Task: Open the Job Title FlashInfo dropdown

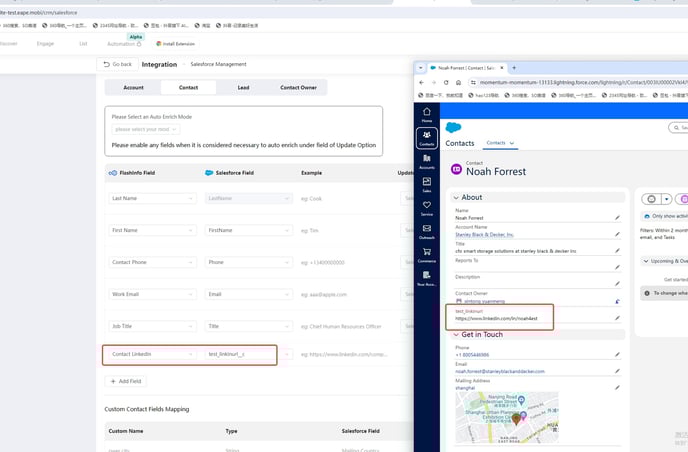Action: 152,326
